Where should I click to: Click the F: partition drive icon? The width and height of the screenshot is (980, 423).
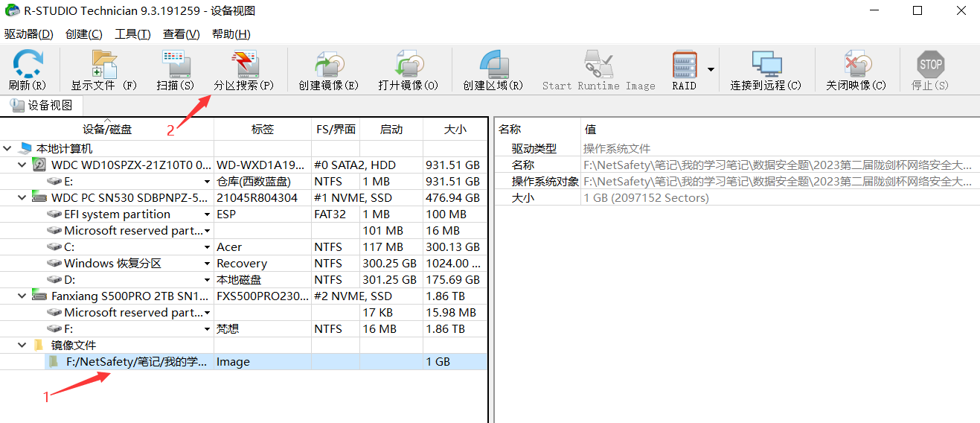click(x=54, y=329)
